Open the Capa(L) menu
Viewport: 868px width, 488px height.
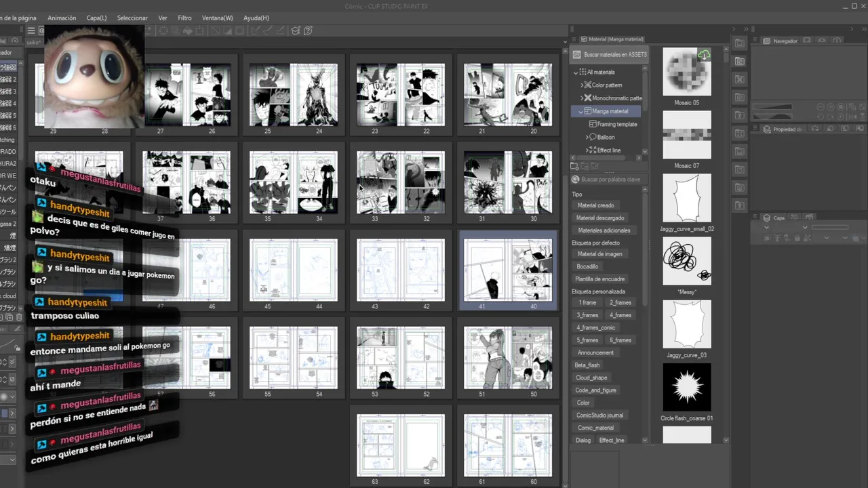pos(96,18)
